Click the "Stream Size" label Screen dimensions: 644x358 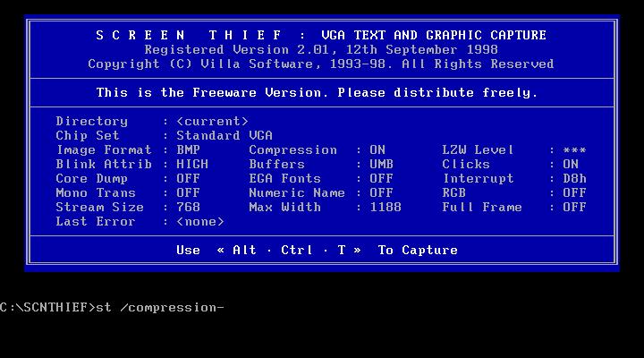(100, 207)
